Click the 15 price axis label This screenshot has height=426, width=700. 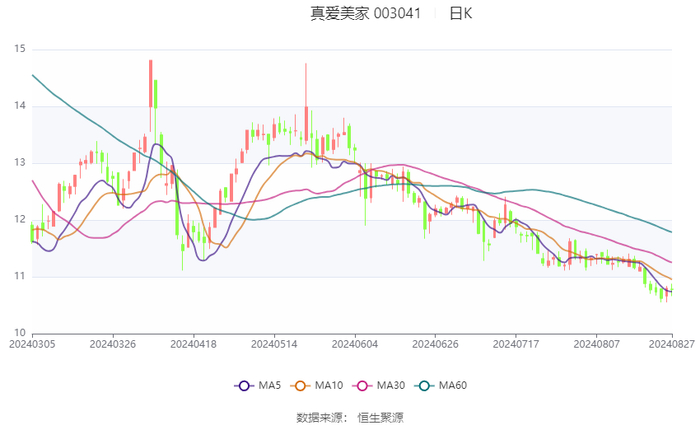pos(20,49)
